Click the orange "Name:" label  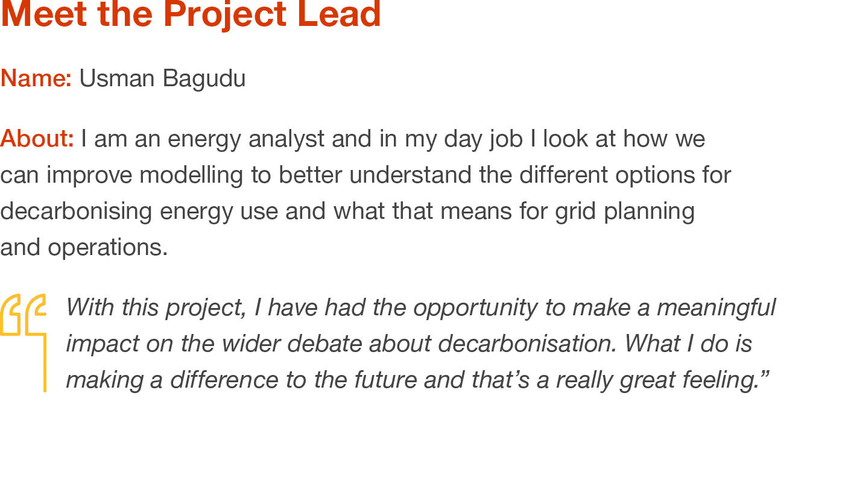pos(36,78)
